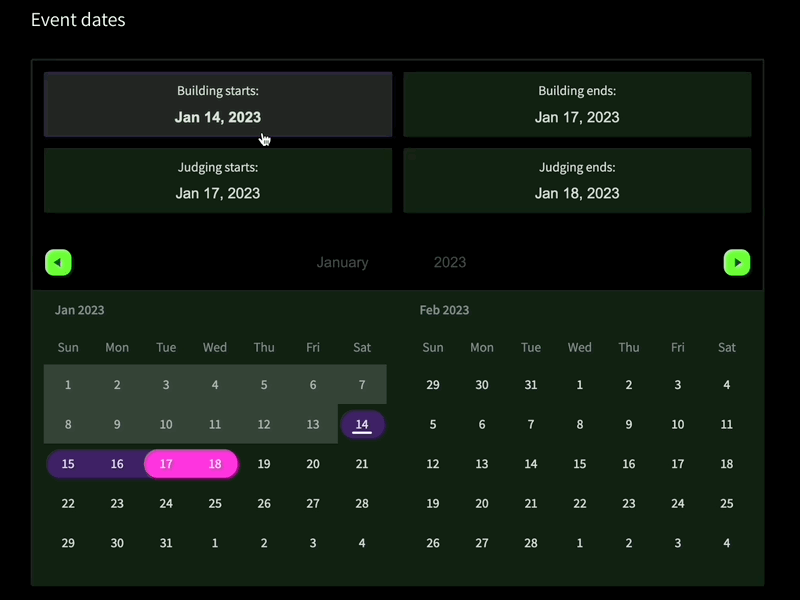Screen dimensions: 800x600
Task: Click January 15 in the purple range
Action: tap(68, 464)
